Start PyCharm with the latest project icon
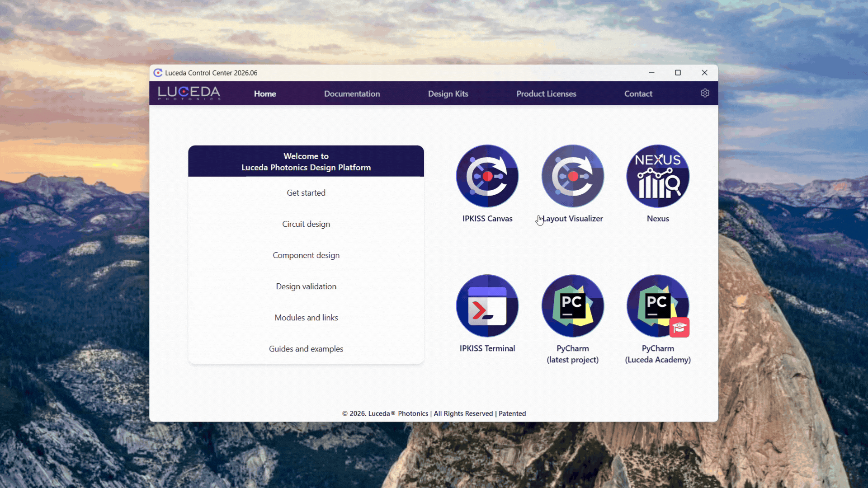The height and width of the screenshot is (488, 868). tap(573, 306)
